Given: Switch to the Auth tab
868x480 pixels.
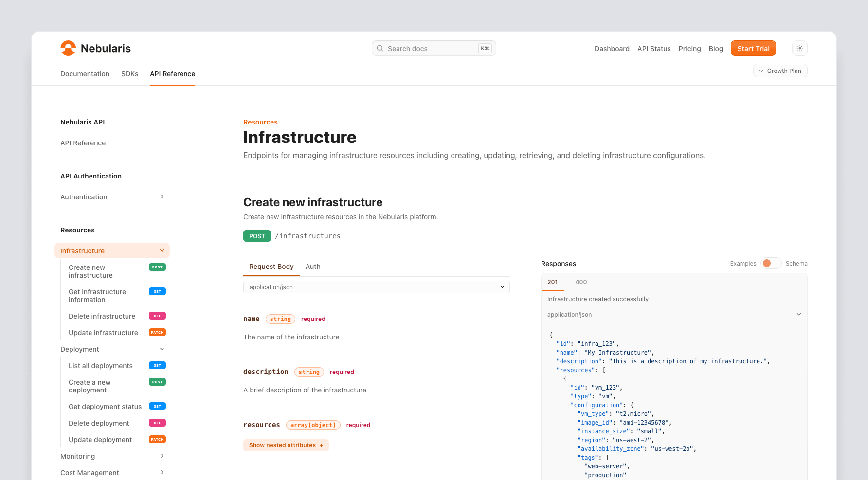Looking at the screenshot, I should (313, 267).
